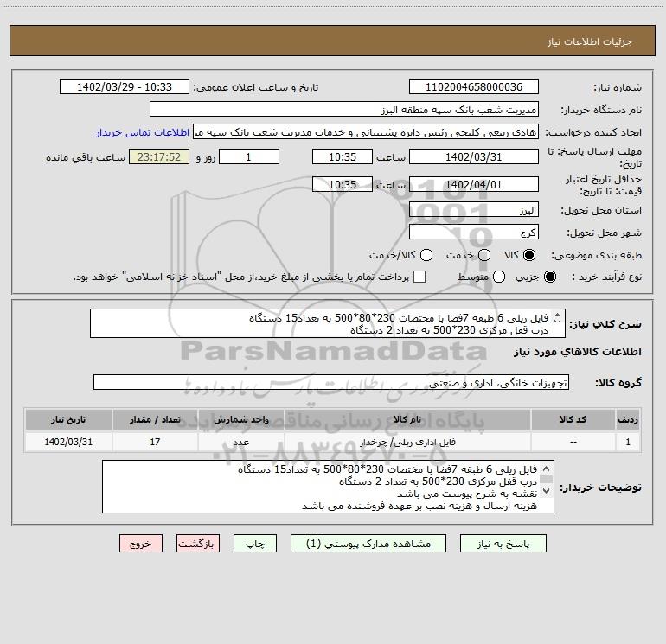
Task: Click the تاریخ نیاز column header
Action: [68, 419]
